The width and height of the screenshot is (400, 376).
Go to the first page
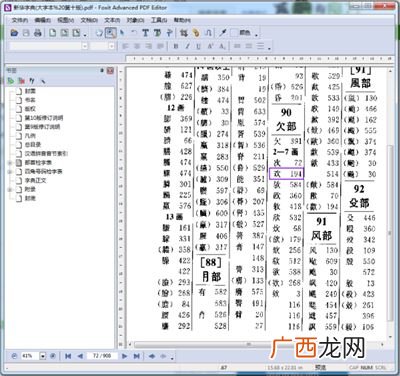tap(68, 356)
